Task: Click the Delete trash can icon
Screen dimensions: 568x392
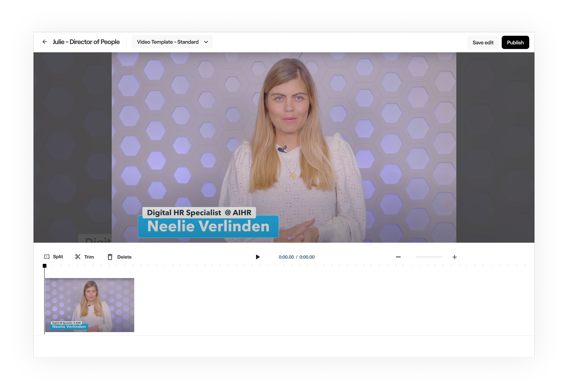Action: point(110,257)
